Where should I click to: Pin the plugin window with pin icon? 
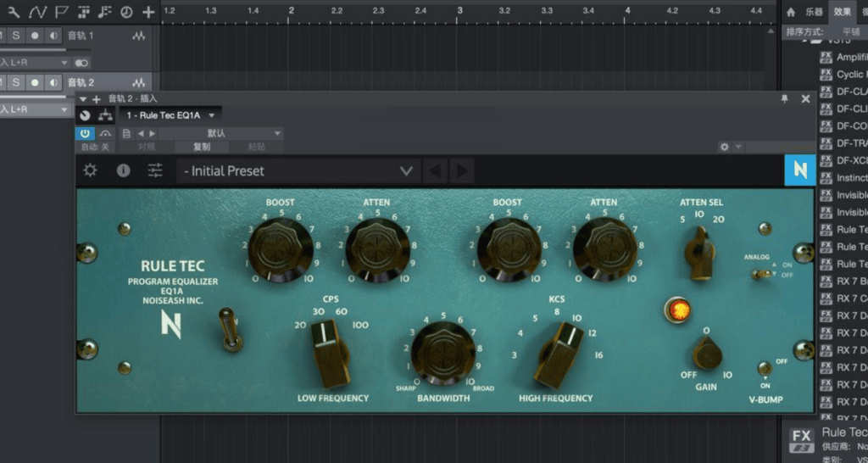coord(784,98)
